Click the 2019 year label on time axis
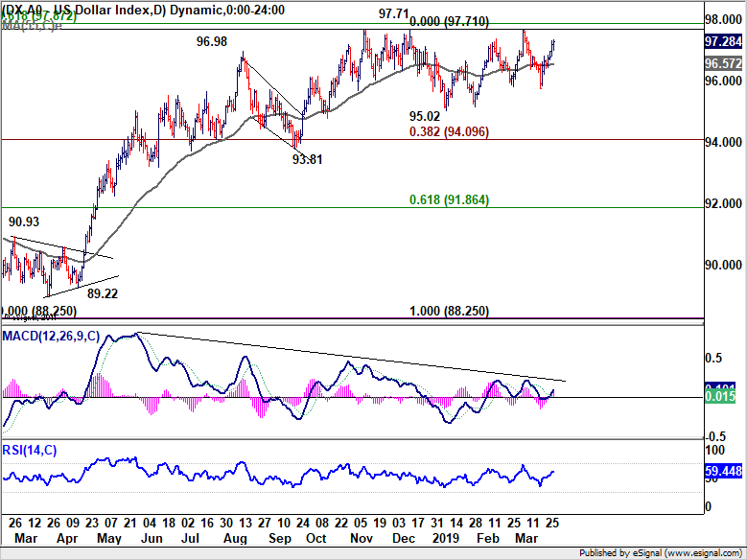The height and width of the screenshot is (560, 747). (x=446, y=538)
